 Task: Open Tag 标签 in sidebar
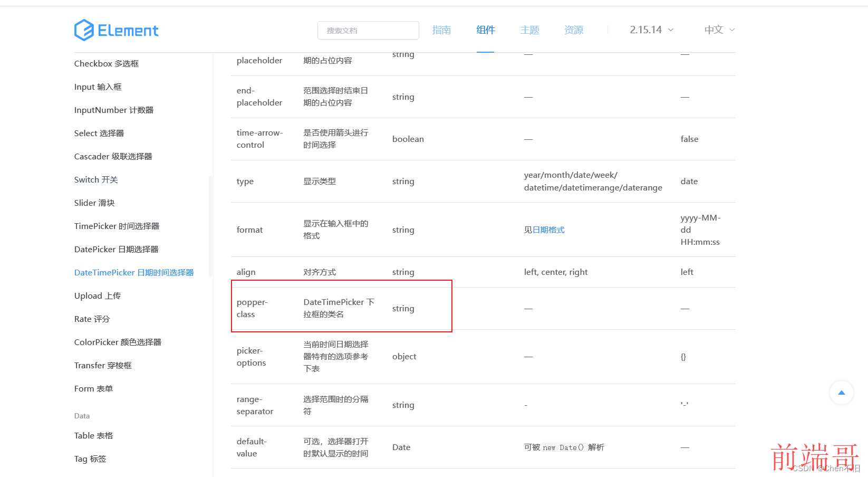click(x=90, y=459)
